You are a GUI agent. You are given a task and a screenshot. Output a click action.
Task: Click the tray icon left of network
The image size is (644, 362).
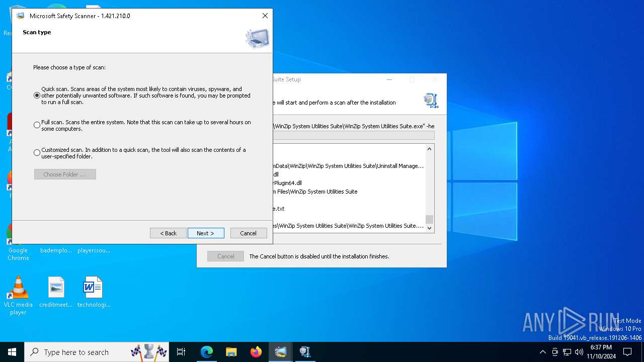point(555,352)
